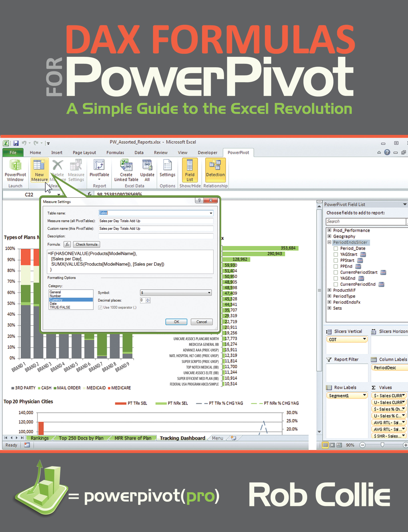Select TRUE/FALSE in Category list
The width and height of the screenshot is (408, 532).
71,307
